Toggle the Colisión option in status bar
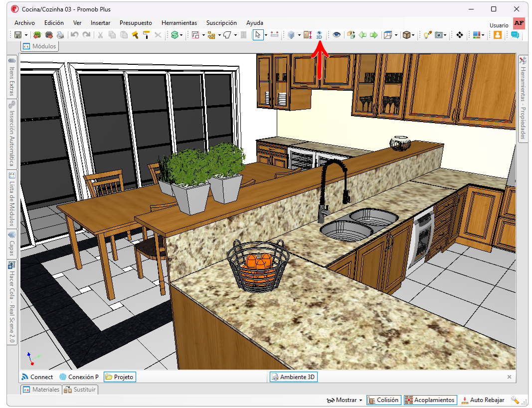Screen dimensions: 532x408 click(384, 400)
